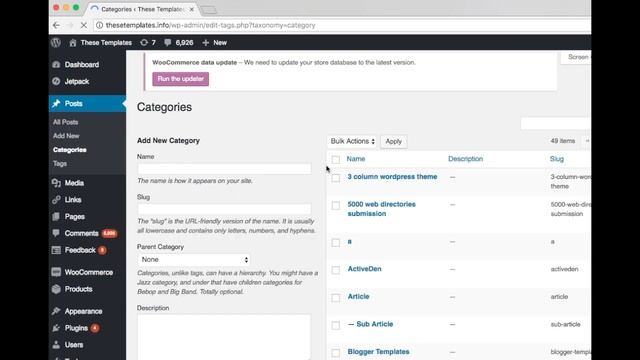Image resolution: width=640 pixels, height=360 pixels.
Task: Focus the category Name input field
Action: click(224, 169)
